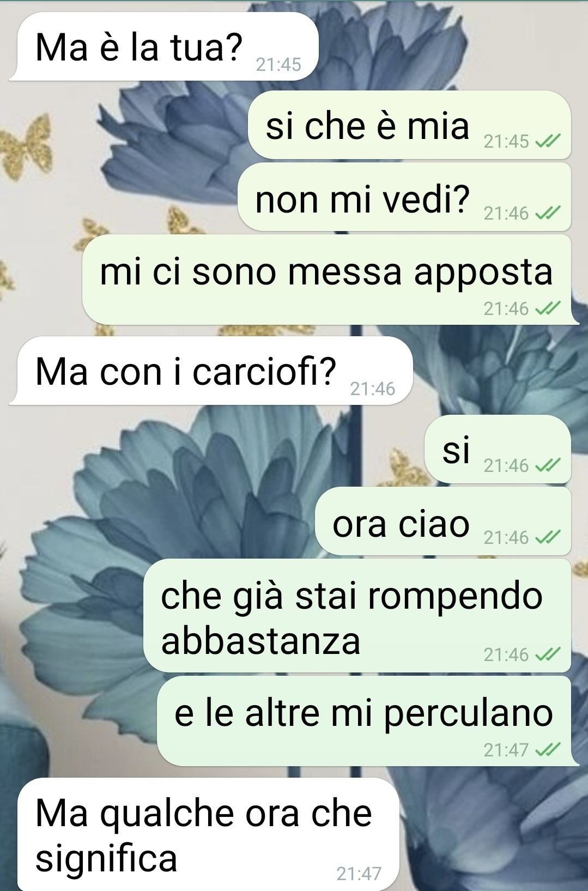Click double-check icon on 'ora ciao'
The height and width of the screenshot is (891, 588).
[547, 538]
